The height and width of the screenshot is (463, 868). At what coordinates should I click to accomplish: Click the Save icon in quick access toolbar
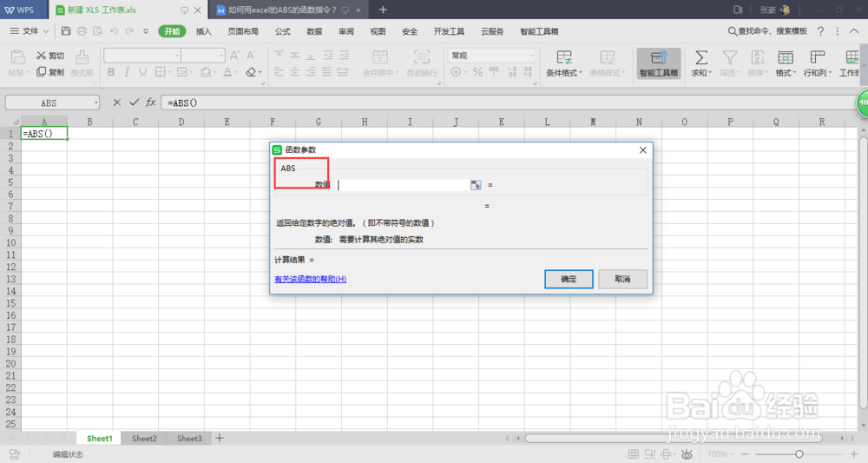pos(66,31)
